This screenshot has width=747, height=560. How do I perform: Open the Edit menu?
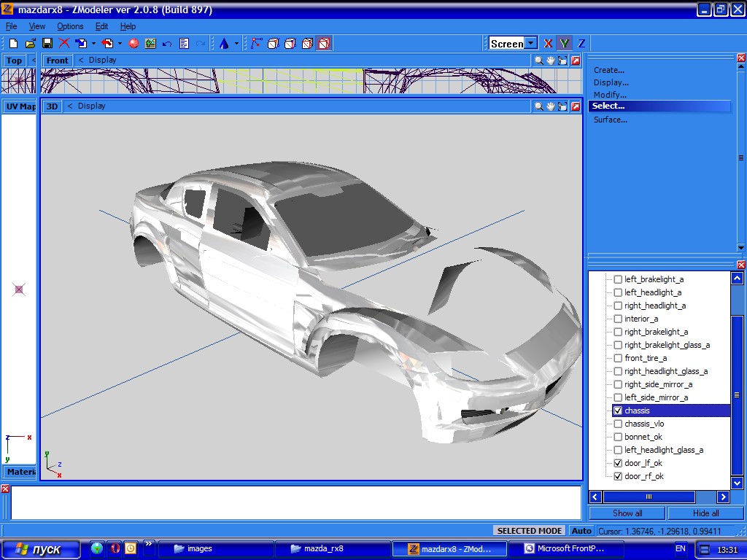tap(101, 26)
